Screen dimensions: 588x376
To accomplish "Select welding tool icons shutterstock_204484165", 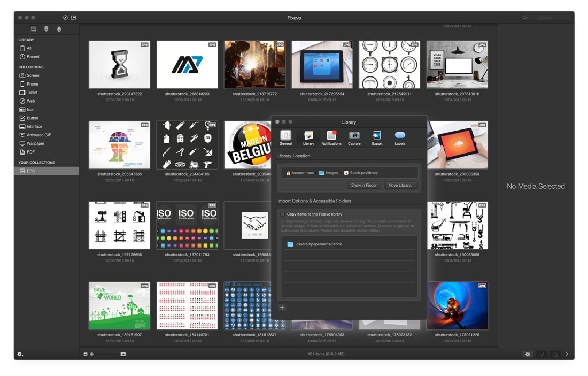I will click(187, 145).
